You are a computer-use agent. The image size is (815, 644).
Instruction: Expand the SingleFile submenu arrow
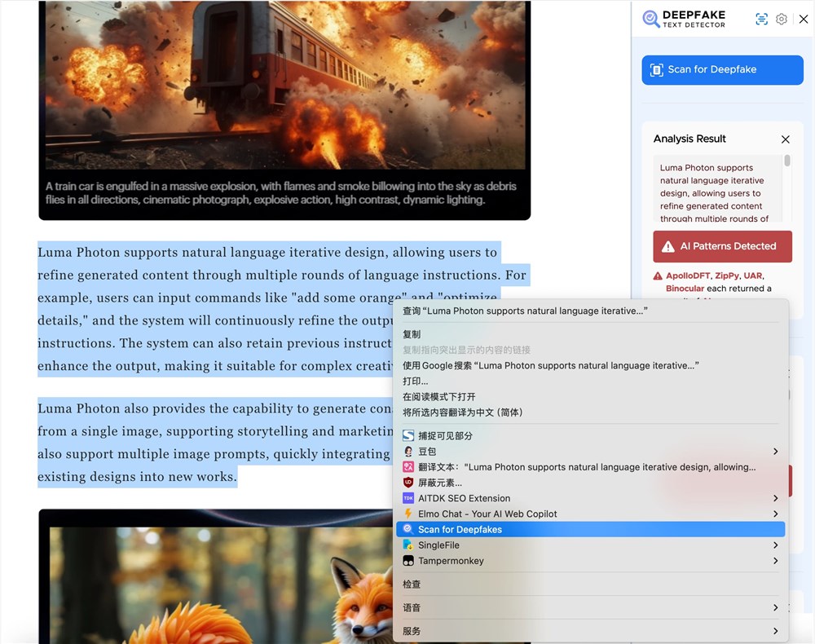pyautogui.click(x=776, y=545)
